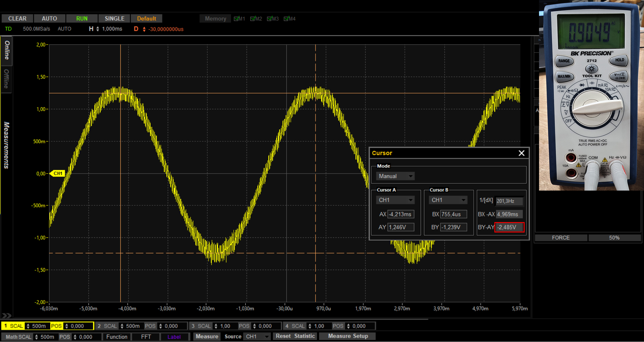Toggle channel 2 SCAL button
Image resolution: width=644 pixels, height=342 pixels.
coord(107,326)
